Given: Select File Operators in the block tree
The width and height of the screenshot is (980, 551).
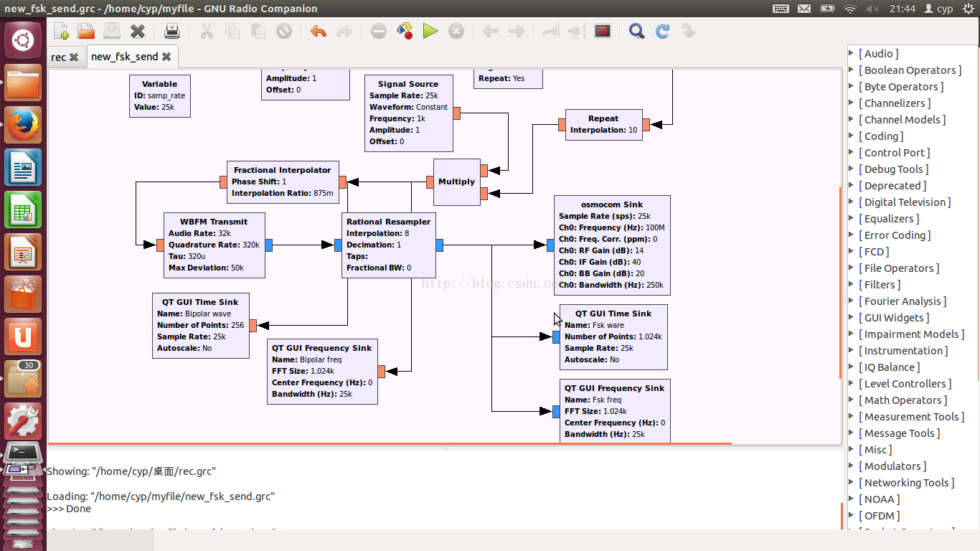Looking at the screenshot, I should [899, 268].
